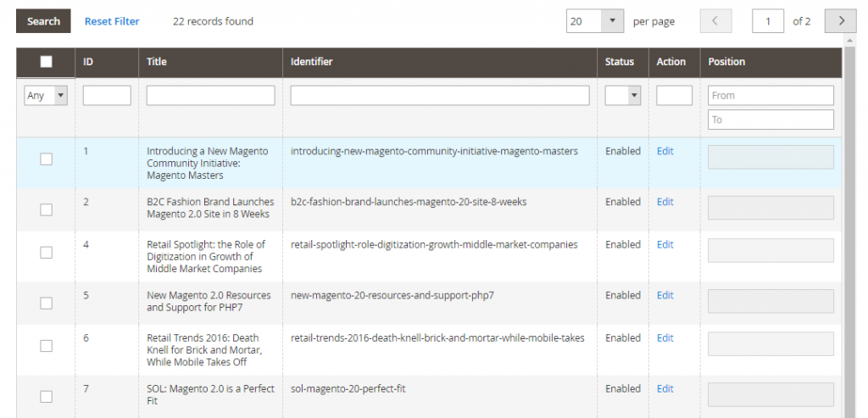Viewport: 868px width, 418px height.
Task: Click title Retail Trends 2016: Death Knell
Action: click(204, 350)
